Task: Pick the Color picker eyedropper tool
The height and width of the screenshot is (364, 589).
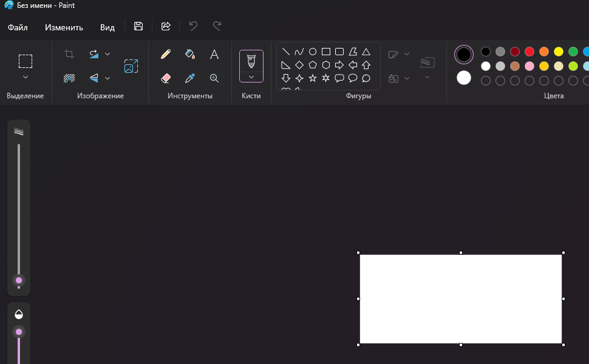Action: (x=190, y=78)
